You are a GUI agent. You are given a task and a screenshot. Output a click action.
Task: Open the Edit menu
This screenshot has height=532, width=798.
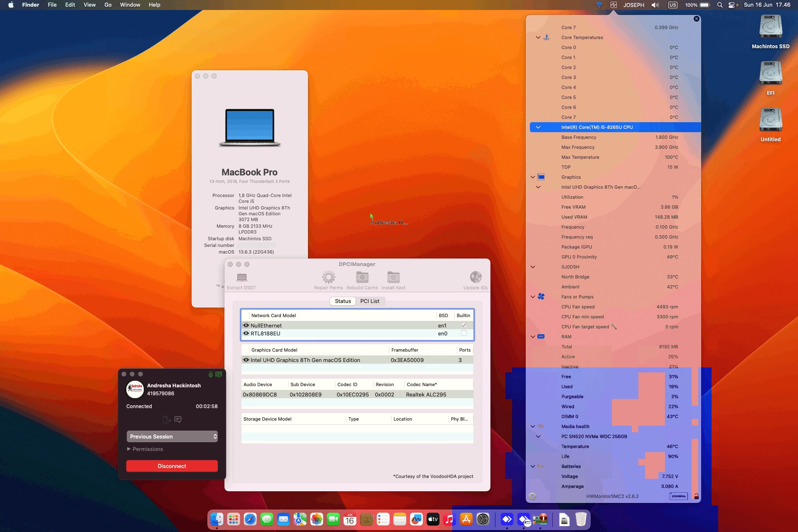[70, 5]
